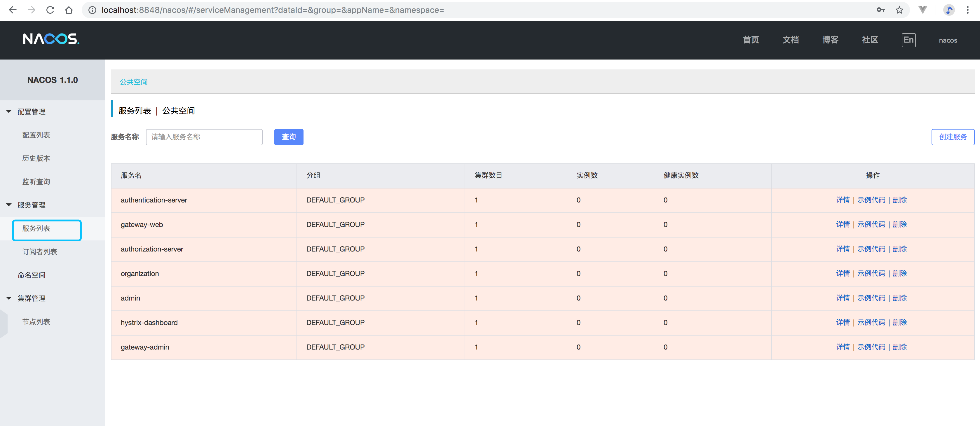Click into the 服务名称 input field

click(204, 137)
